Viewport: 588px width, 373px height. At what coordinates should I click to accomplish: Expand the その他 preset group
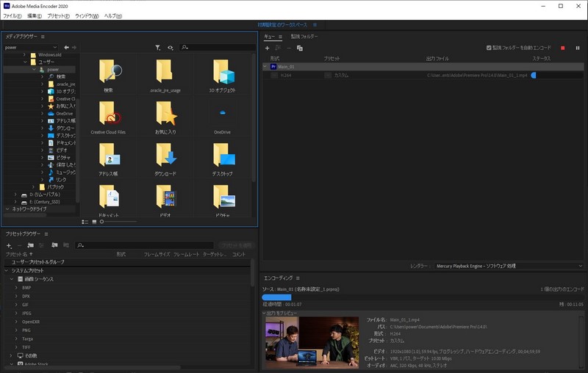coord(11,355)
